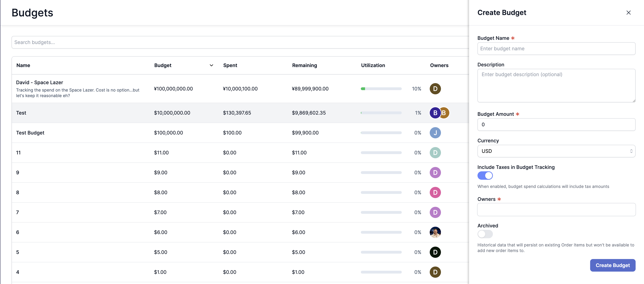This screenshot has width=644, height=284.
Task: Click Space Lazer utilization progress bar
Action: coord(381,89)
